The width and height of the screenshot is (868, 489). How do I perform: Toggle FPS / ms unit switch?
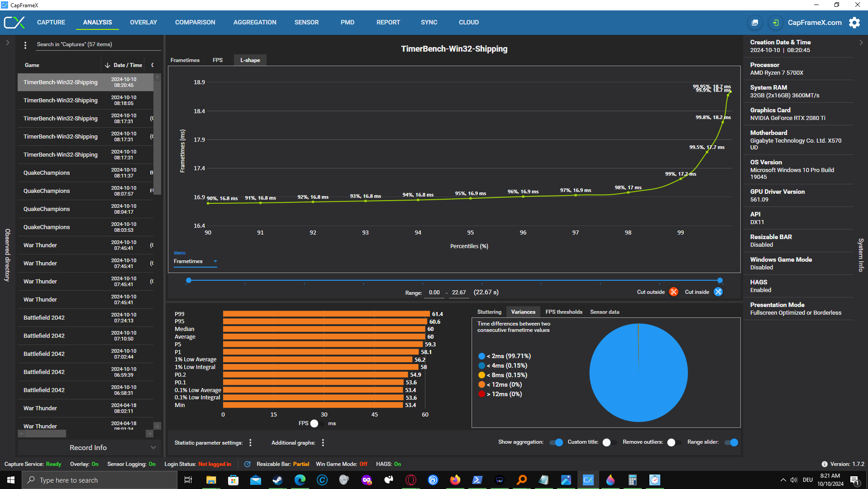[317, 423]
